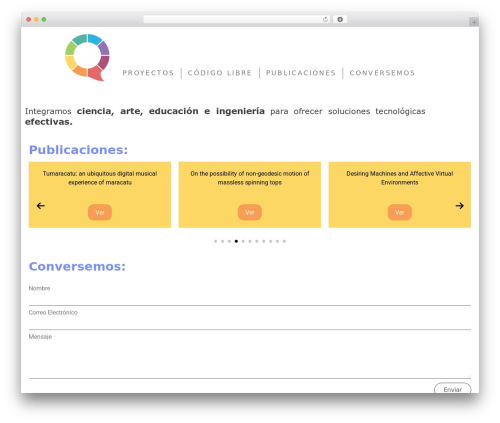Click the colorful speech-bubble logo
The image size is (500, 423).
[87, 57]
